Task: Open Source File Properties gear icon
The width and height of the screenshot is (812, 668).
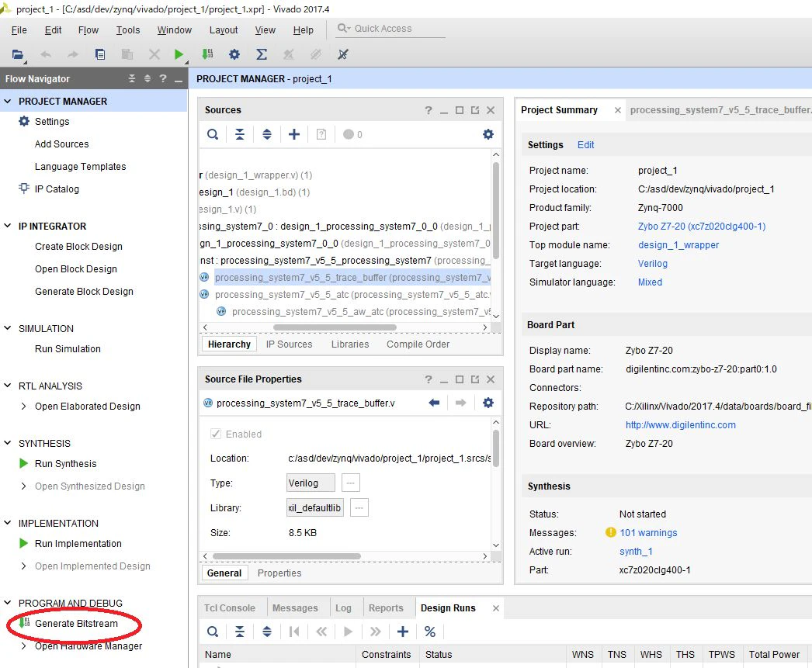Action: pos(488,403)
